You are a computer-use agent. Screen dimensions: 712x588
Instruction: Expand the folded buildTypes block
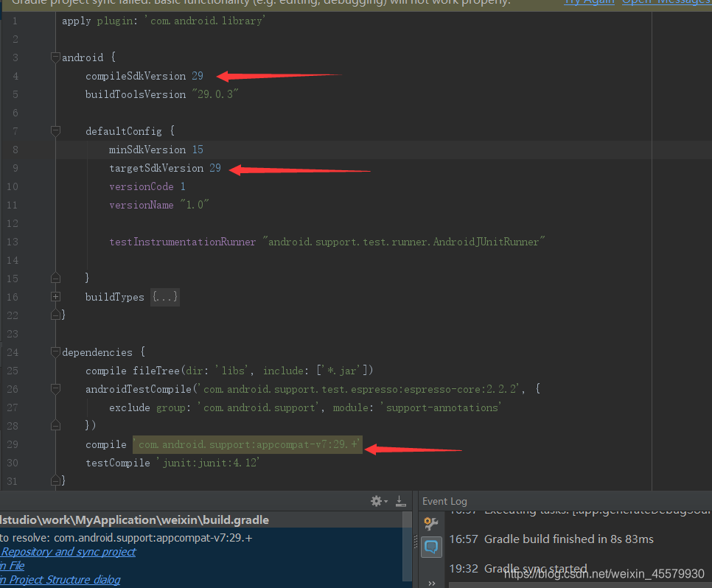click(x=55, y=297)
